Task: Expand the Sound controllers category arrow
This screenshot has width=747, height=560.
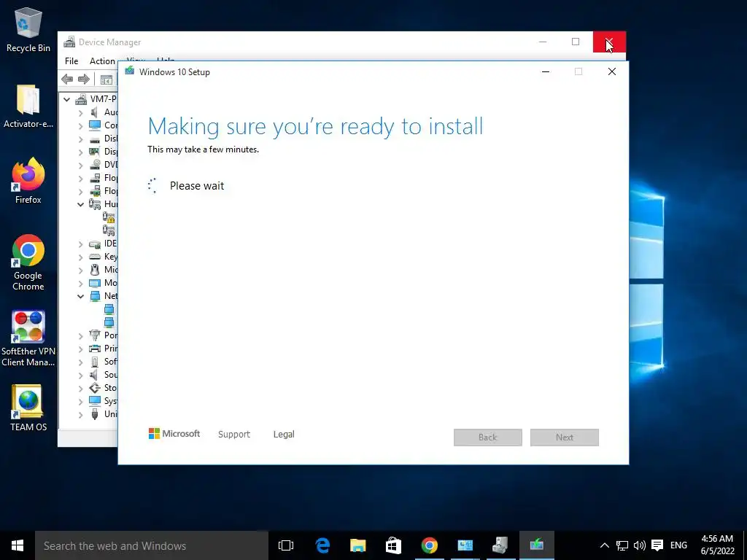Action: pos(80,376)
